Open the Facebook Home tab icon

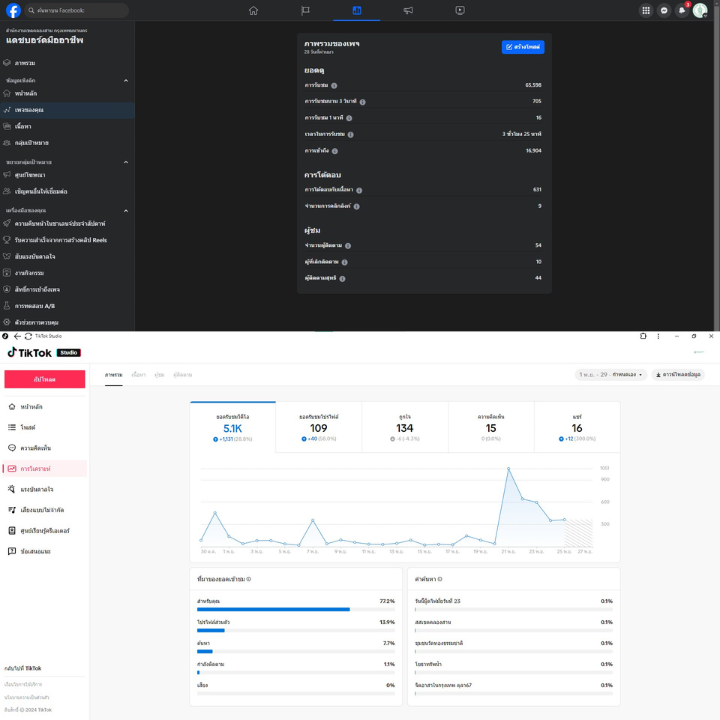[x=253, y=10]
